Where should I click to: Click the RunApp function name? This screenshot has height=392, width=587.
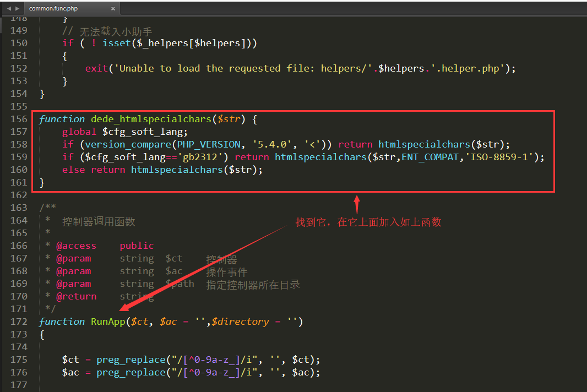coord(108,322)
